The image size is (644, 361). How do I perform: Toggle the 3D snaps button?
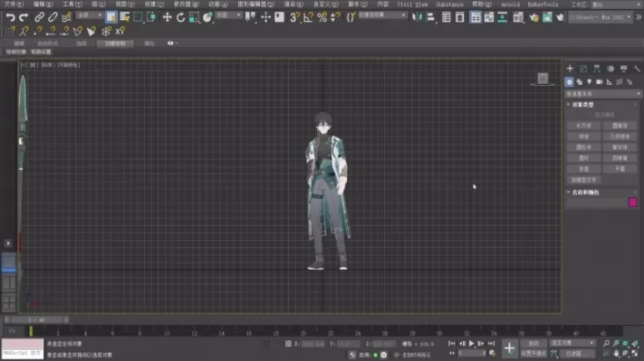pos(294,17)
